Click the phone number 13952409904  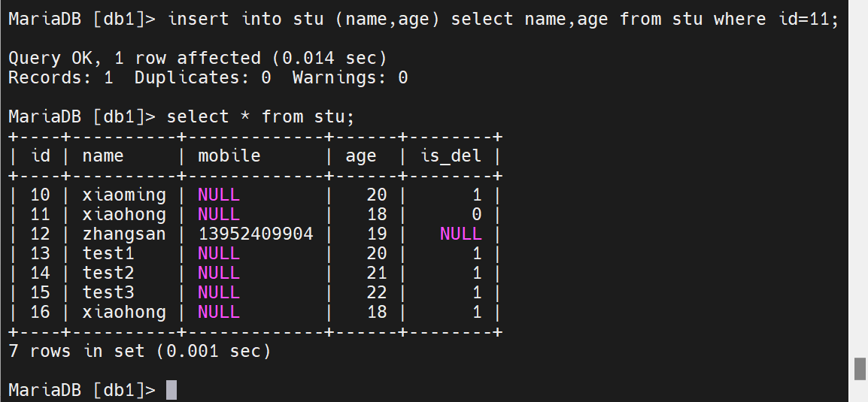pos(256,234)
